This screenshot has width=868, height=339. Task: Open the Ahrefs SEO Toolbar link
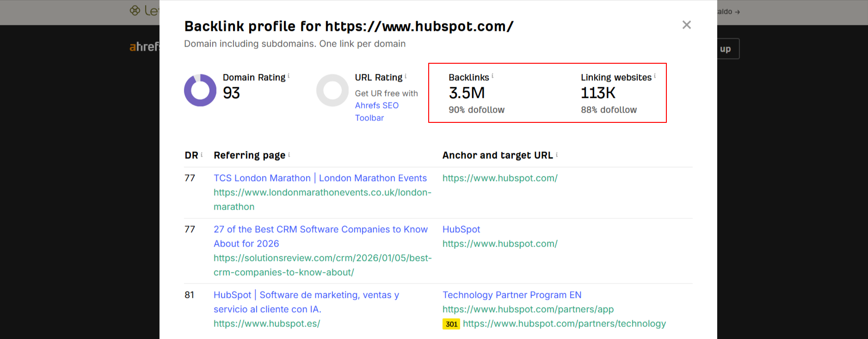(x=377, y=111)
